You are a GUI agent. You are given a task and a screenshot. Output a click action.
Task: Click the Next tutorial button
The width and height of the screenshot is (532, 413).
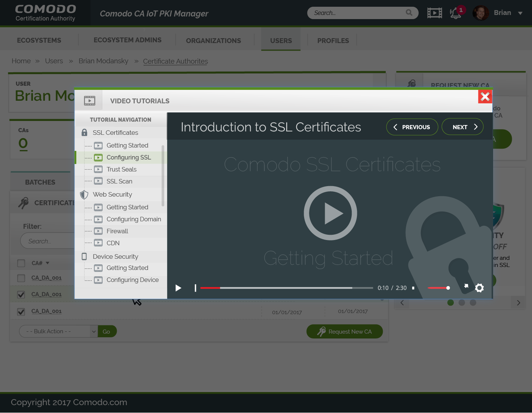tap(462, 127)
